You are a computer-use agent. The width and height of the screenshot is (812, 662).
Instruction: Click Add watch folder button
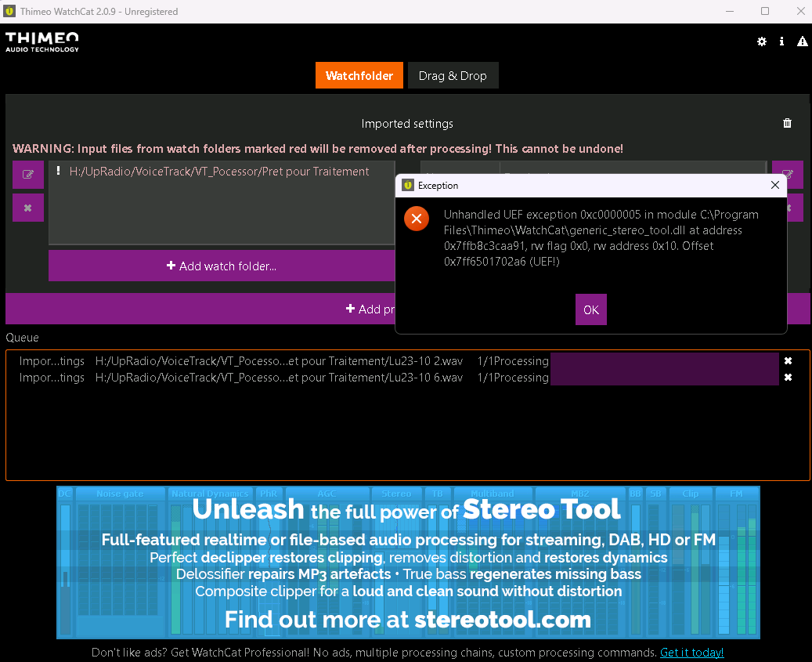click(222, 266)
